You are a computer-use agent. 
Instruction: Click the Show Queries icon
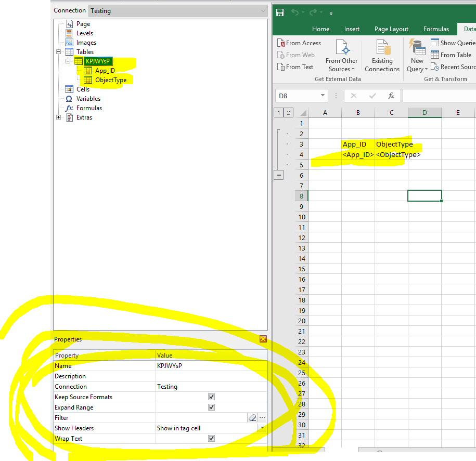(x=435, y=43)
